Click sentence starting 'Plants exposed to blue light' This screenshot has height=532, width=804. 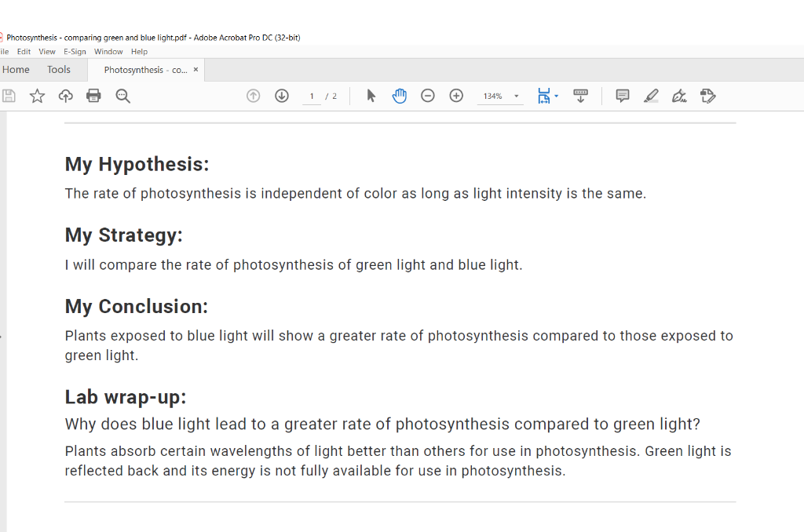coord(399,345)
